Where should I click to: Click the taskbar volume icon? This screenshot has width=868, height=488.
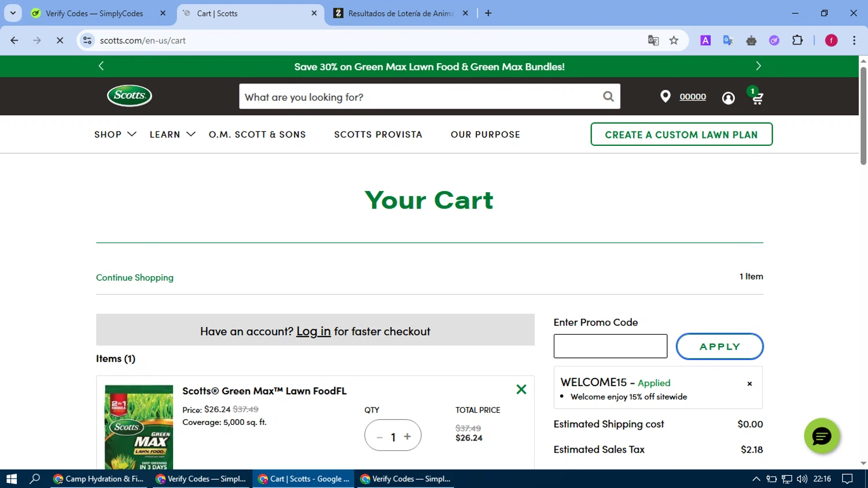tap(801, 479)
